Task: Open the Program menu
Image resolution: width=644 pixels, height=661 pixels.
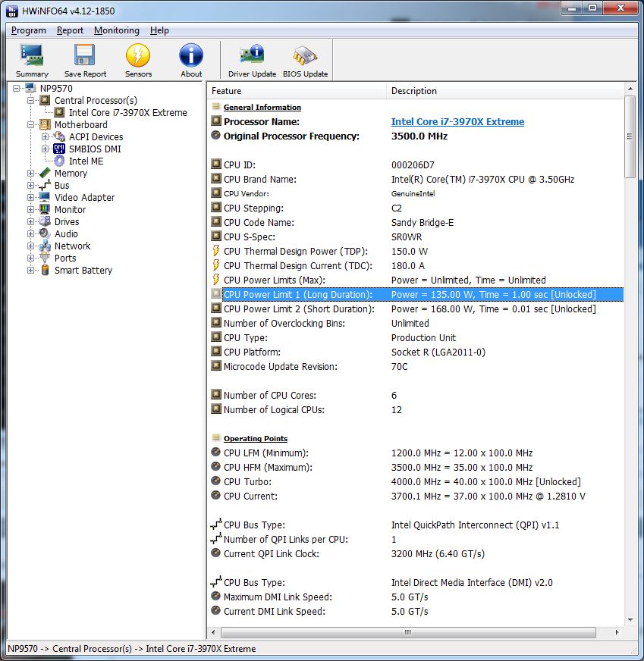Action: click(29, 30)
